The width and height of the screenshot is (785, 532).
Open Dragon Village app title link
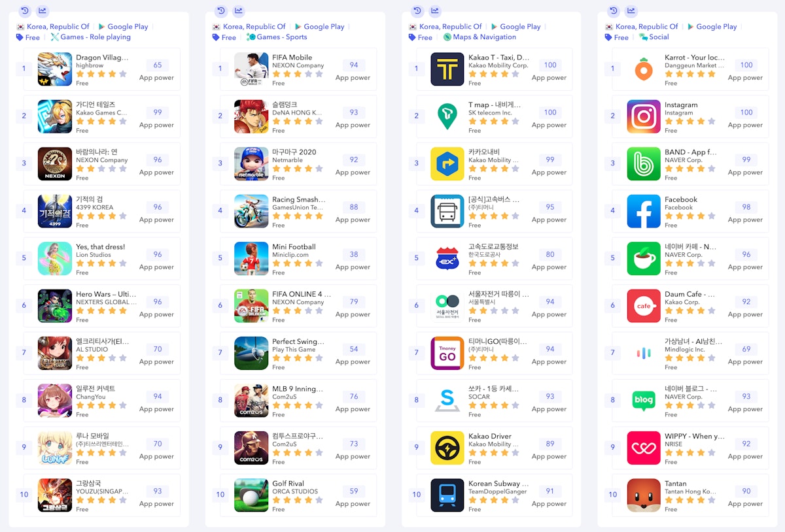[x=102, y=58]
